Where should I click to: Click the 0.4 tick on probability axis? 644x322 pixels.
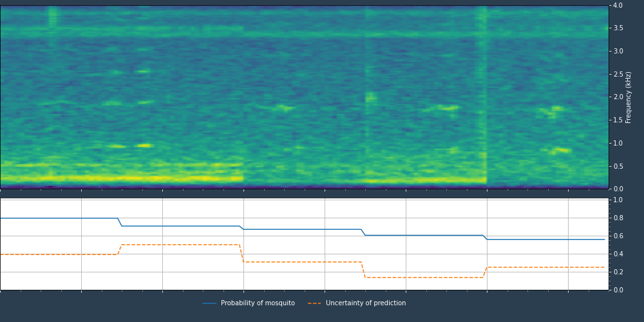(617, 254)
